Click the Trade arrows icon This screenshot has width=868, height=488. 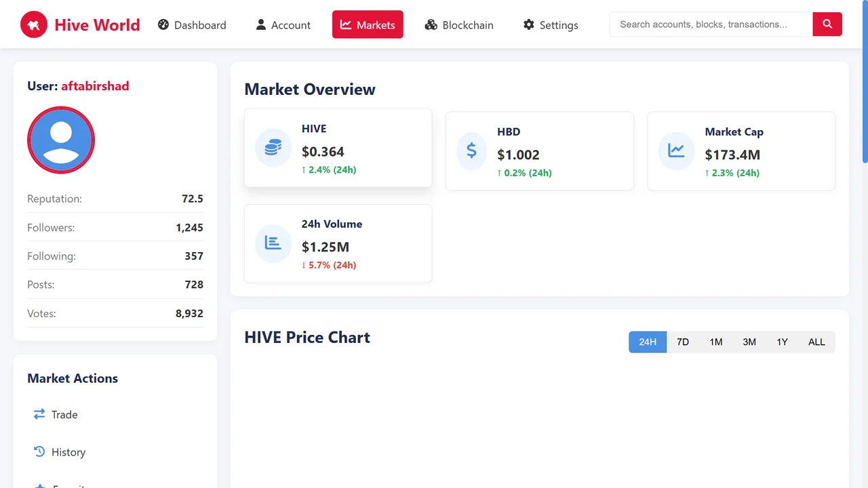(x=39, y=414)
